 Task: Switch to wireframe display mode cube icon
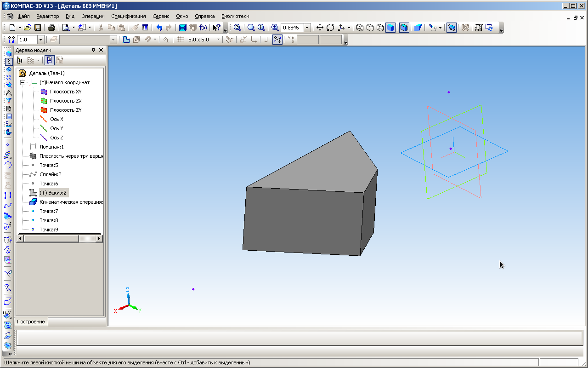click(360, 28)
